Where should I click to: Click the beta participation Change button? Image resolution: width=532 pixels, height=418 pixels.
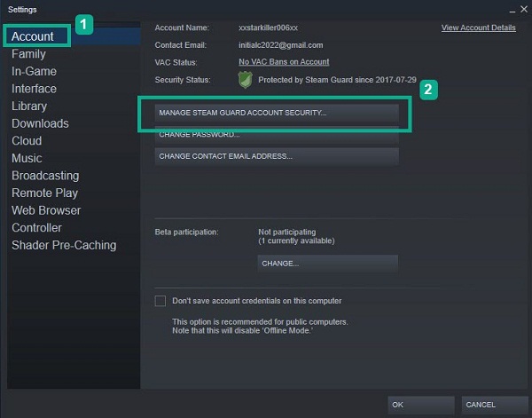327,264
